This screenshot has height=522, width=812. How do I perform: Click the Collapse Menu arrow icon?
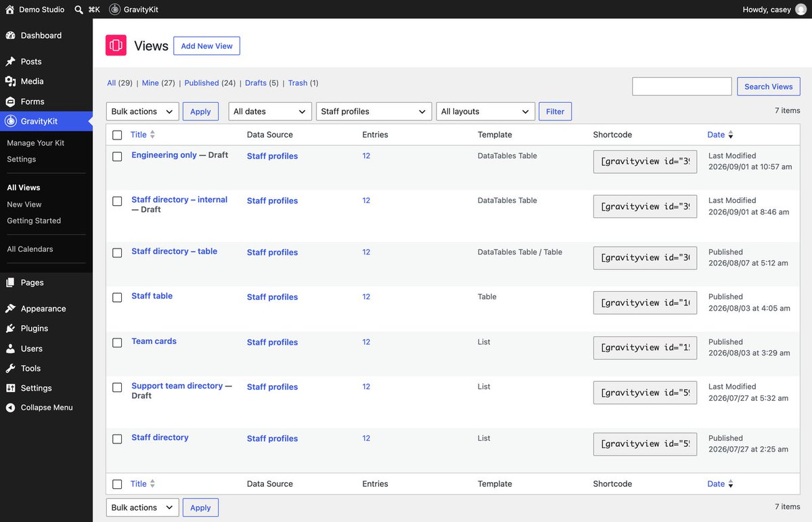[10, 408]
